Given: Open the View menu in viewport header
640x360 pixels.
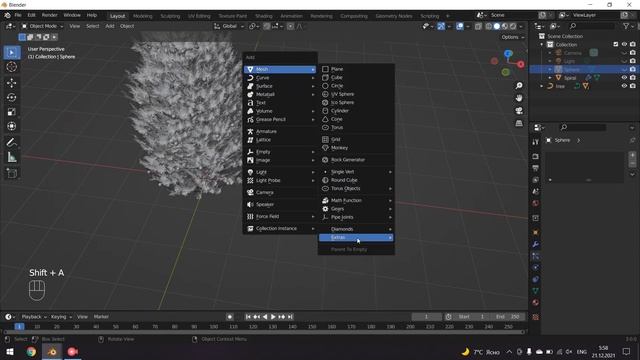Looking at the screenshot, I should (75, 26).
